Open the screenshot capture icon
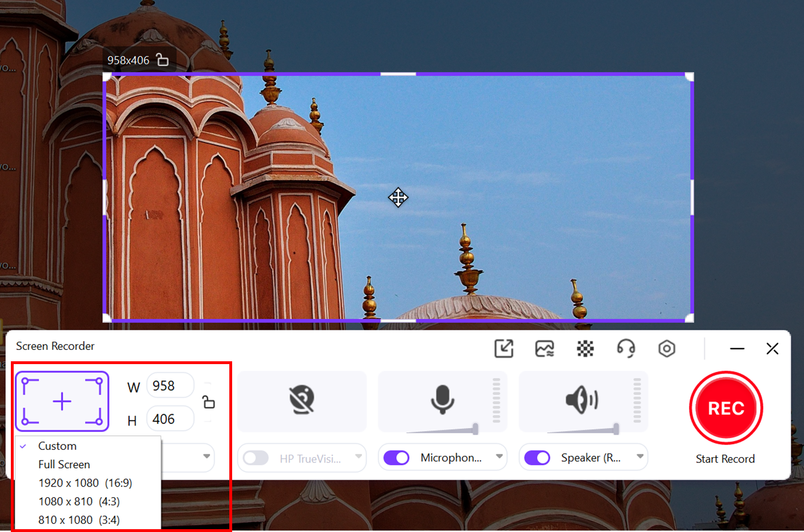Image resolution: width=804 pixels, height=532 pixels. click(544, 349)
